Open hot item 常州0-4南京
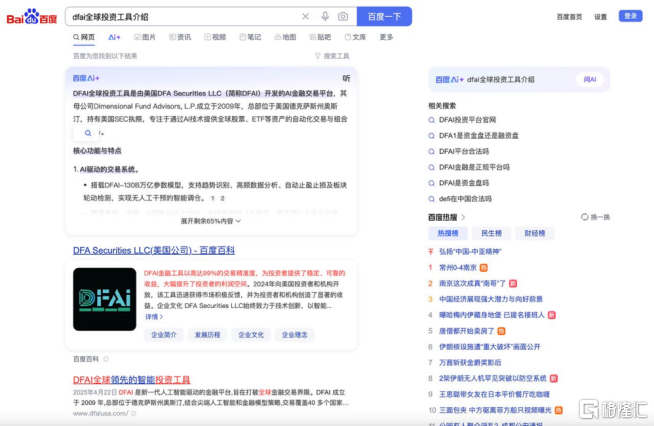 pos(458,267)
